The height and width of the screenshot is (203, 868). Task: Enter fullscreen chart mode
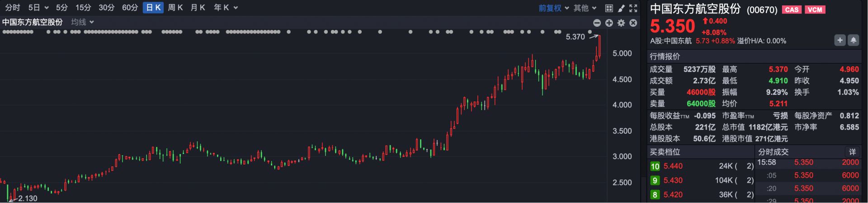point(633,8)
